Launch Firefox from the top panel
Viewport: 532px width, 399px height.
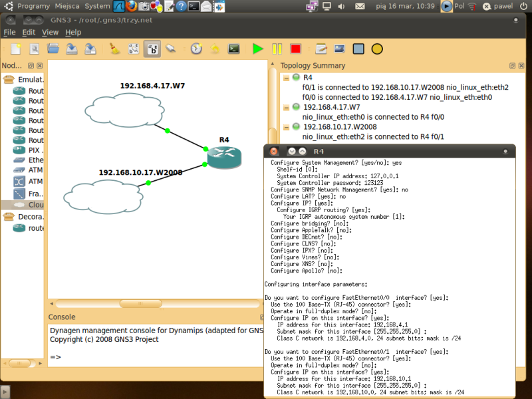tap(131, 6)
